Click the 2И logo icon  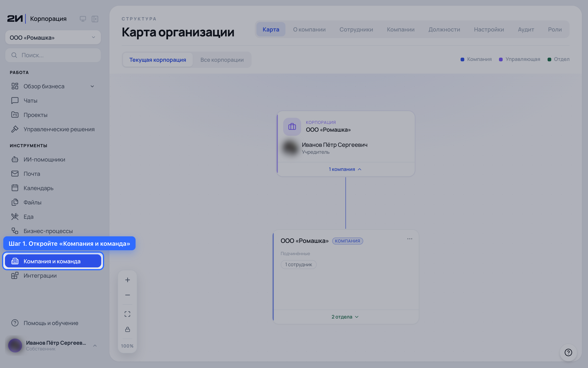point(15,18)
